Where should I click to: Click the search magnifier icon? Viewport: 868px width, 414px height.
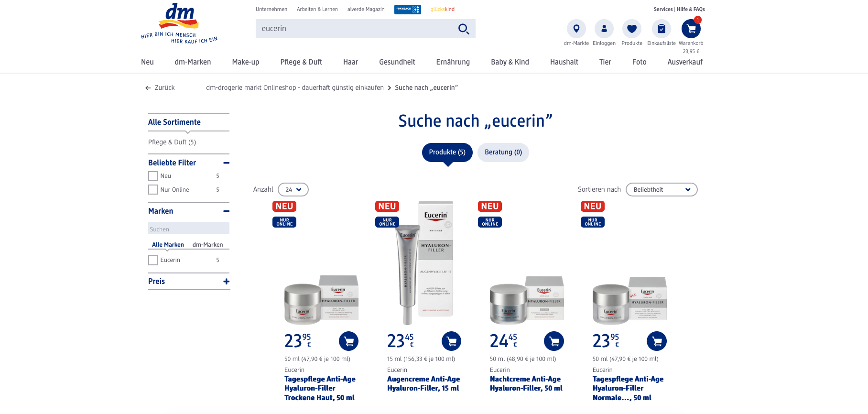click(x=463, y=29)
